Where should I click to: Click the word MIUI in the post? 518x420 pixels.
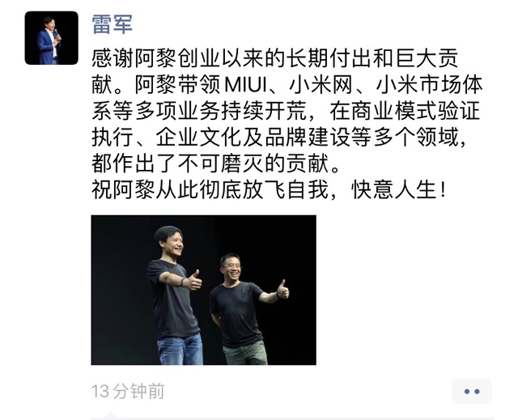[x=246, y=85]
